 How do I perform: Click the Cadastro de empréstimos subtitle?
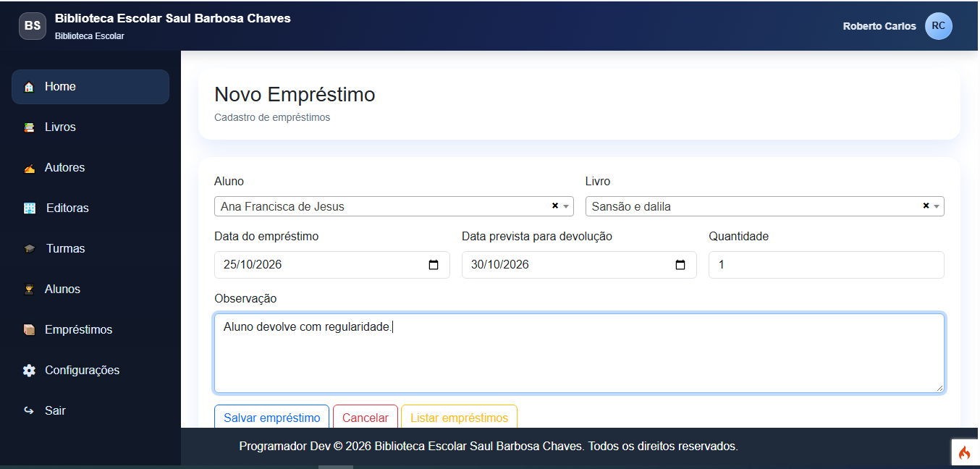point(272,117)
